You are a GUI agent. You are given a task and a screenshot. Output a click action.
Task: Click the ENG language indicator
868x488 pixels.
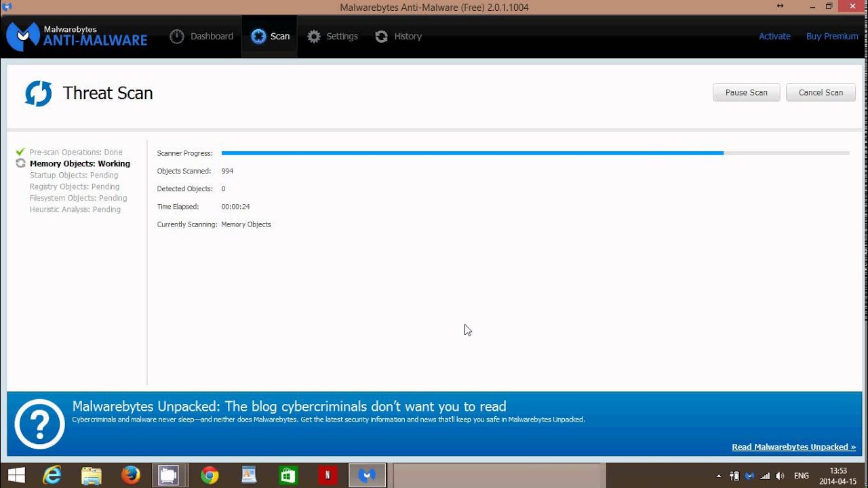tap(802, 476)
